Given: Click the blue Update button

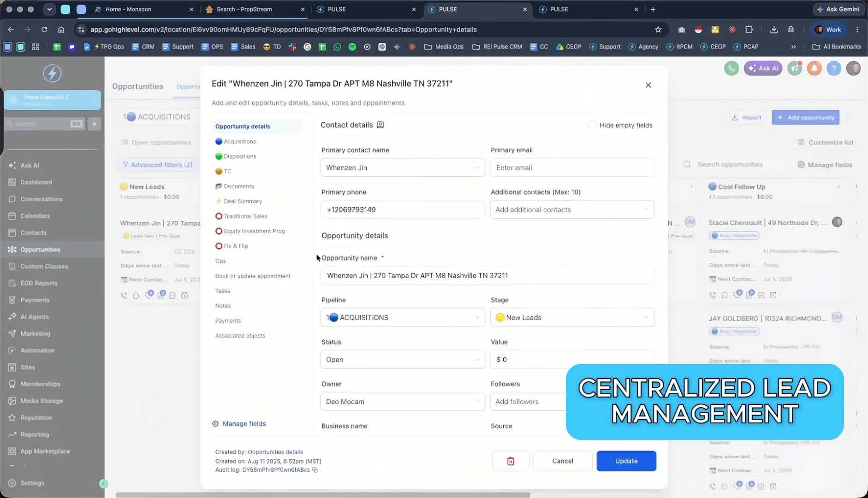Looking at the screenshot, I should point(626,461).
